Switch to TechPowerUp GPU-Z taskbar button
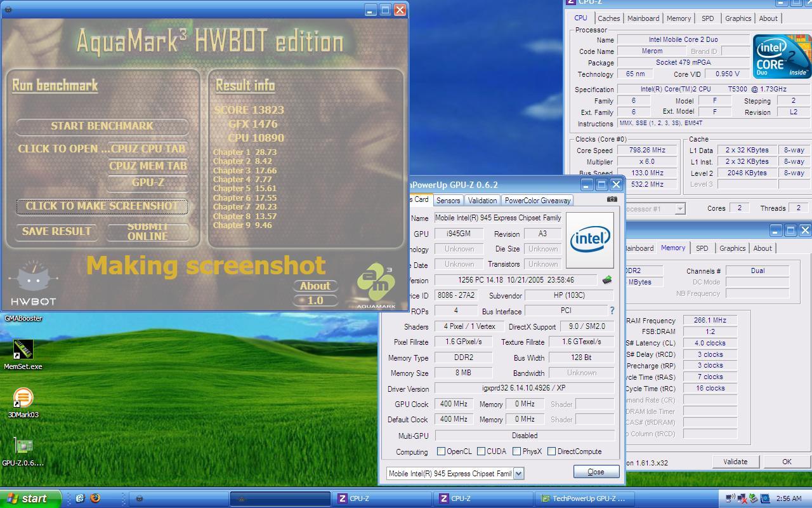This screenshot has height=508, width=812. [x=584, y=498]
